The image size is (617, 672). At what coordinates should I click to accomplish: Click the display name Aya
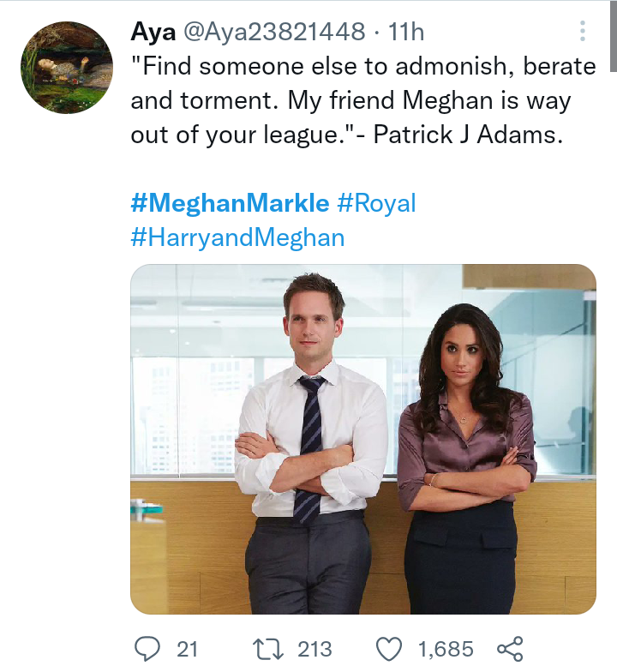tap(152, 33)
